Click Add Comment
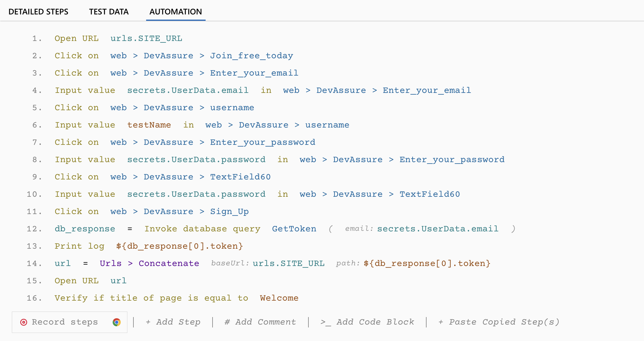This screenshot has height=341, width=644. click(x=265, y=322)
